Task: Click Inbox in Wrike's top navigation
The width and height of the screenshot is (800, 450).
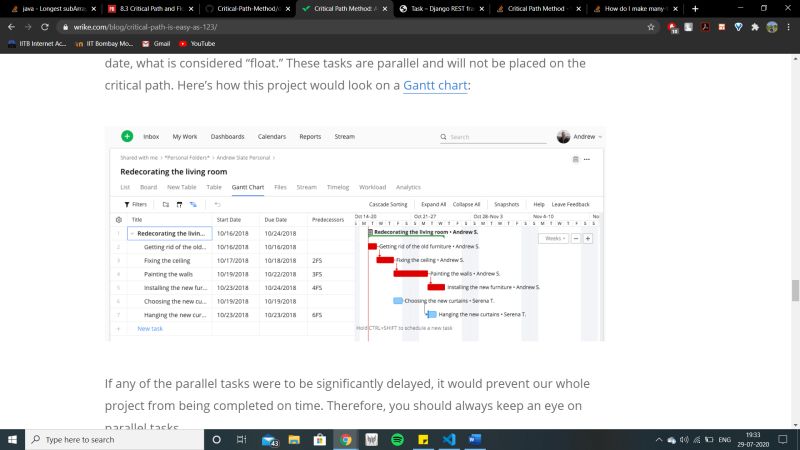Action: pyautogui.click(x=151, y=137)
